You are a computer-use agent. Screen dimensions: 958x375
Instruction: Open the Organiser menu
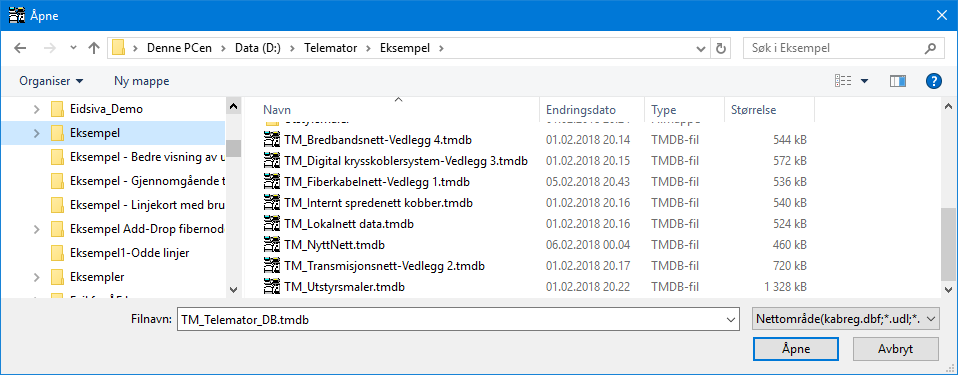[x=51, y=81]
